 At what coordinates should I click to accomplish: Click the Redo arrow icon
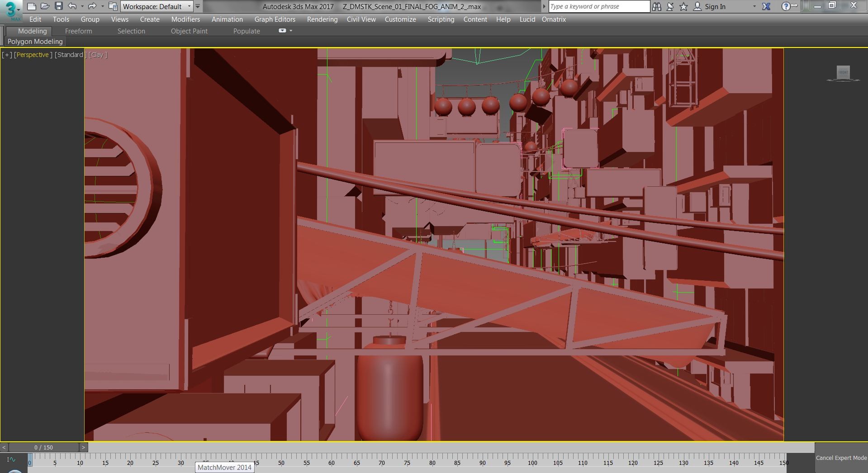click(x=92, y=6)
